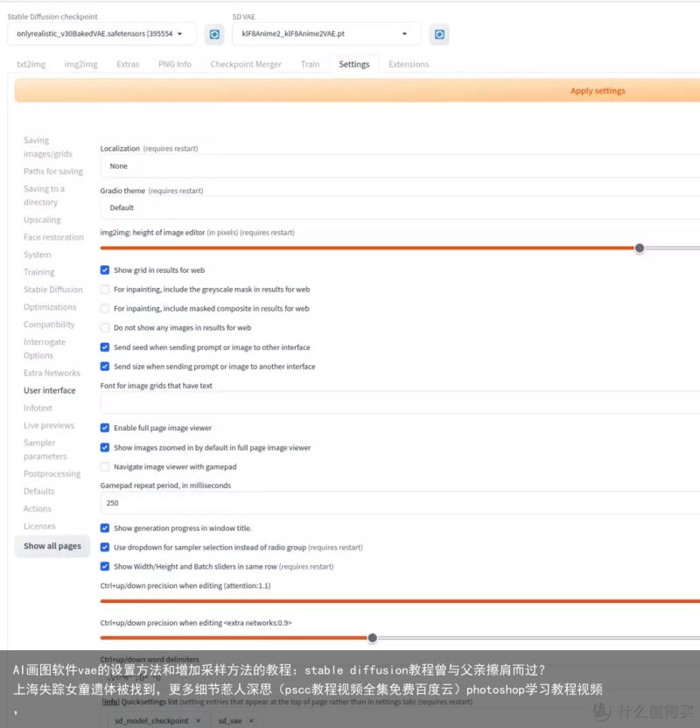Uncheck Show grid in results for web

coord(105,270)
